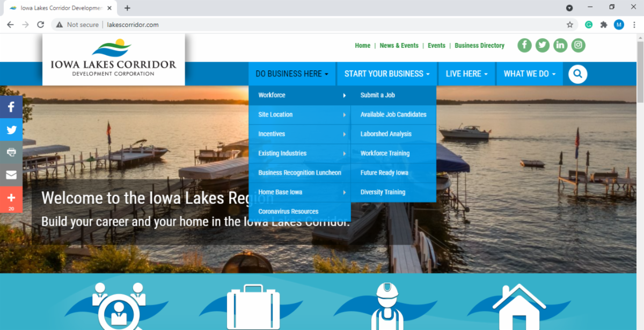This screenshot has height=330, width=644.
Task: Open the LinkedIn icon in header
Action: pos(560,46)
